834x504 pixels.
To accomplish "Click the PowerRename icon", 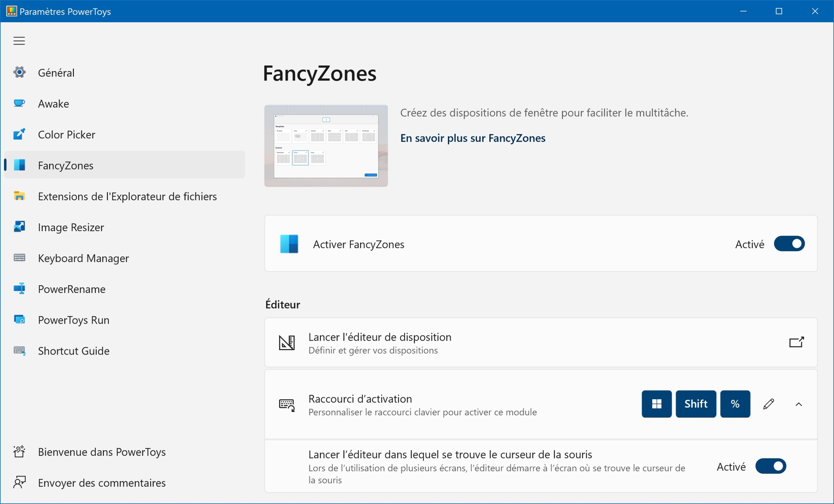I will pyautogui.click(x=19, y=288).
